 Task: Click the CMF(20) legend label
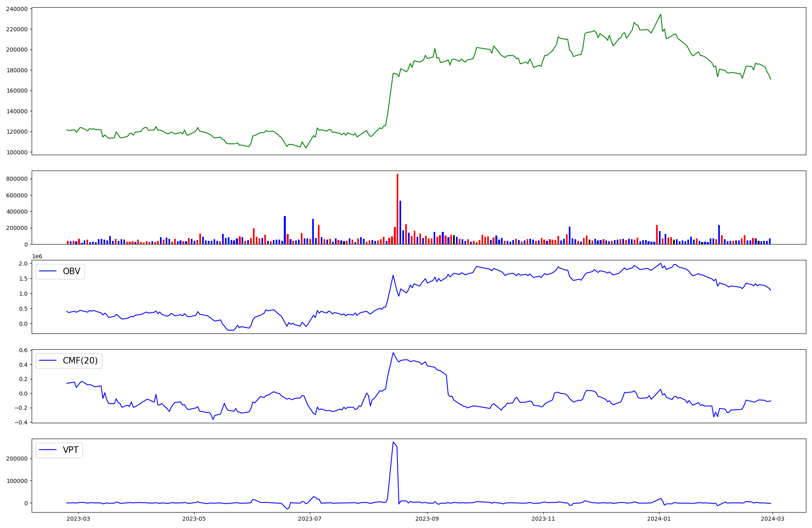coord(80,361)
